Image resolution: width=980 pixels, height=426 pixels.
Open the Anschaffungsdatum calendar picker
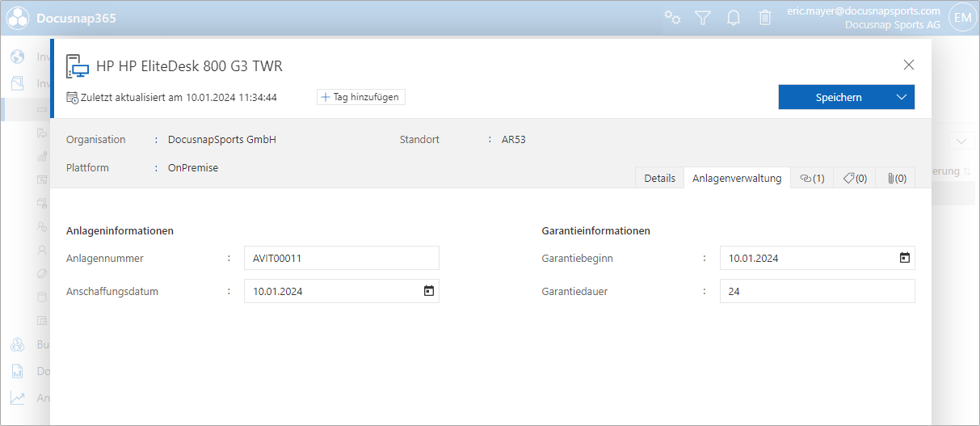click(x=429, y=292)
